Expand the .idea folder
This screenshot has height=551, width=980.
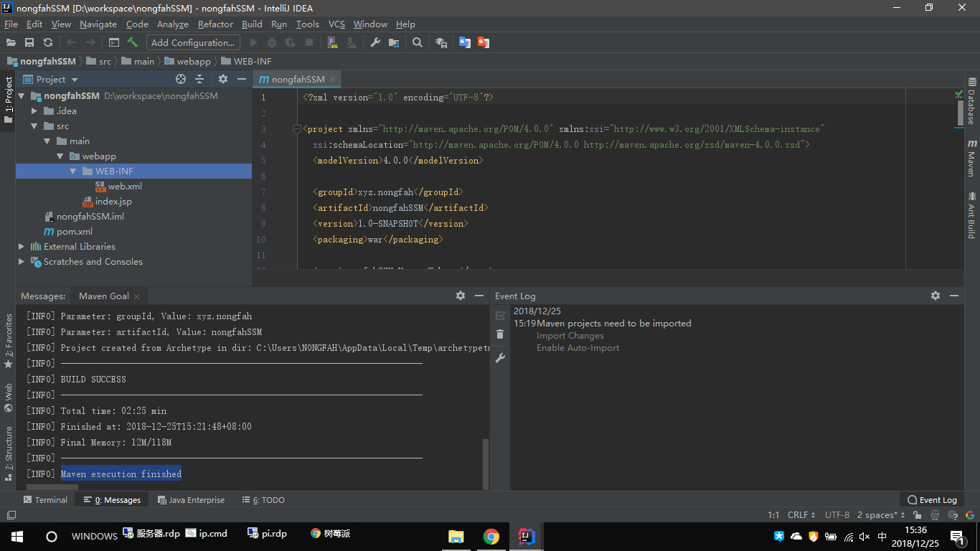coord(34,111)
